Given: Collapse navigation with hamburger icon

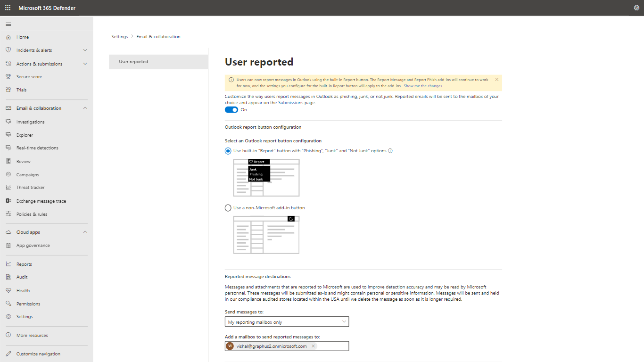Looking at the screenshot, I should pos(8,24).
